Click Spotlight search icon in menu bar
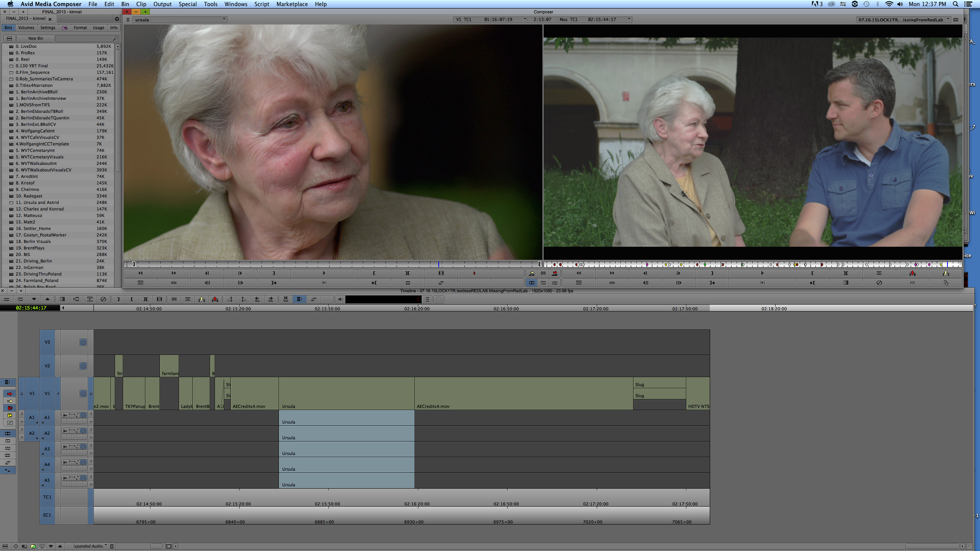980x551 pixels. pos(955,4)
